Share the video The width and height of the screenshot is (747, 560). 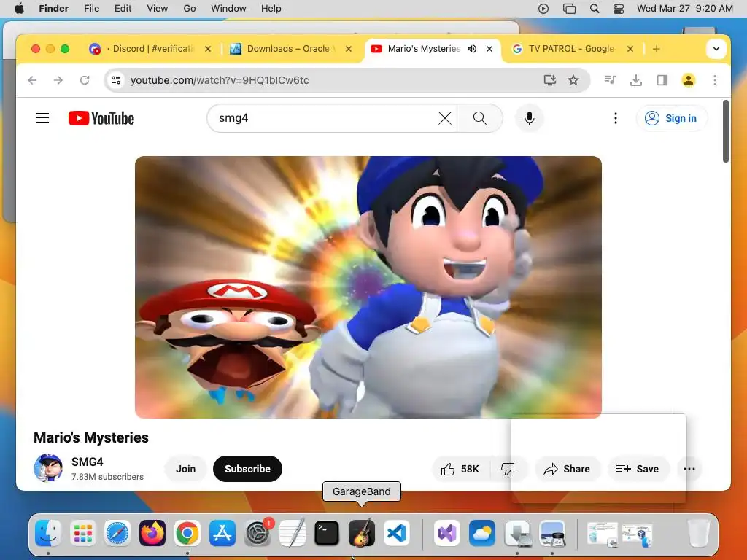568,469
